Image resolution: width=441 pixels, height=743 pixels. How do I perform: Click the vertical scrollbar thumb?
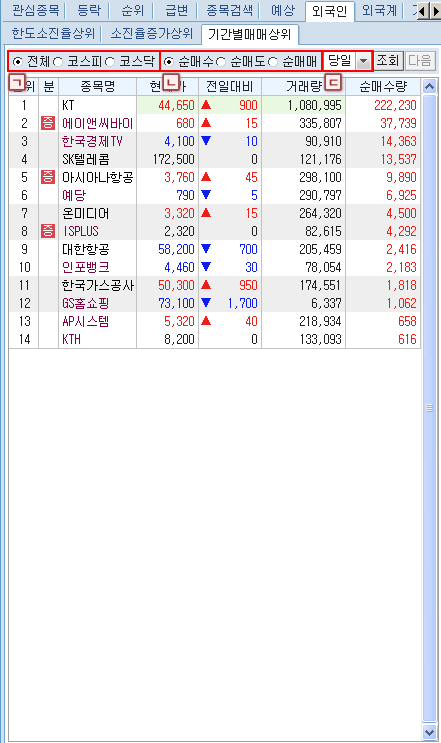(x=429, y=408)
